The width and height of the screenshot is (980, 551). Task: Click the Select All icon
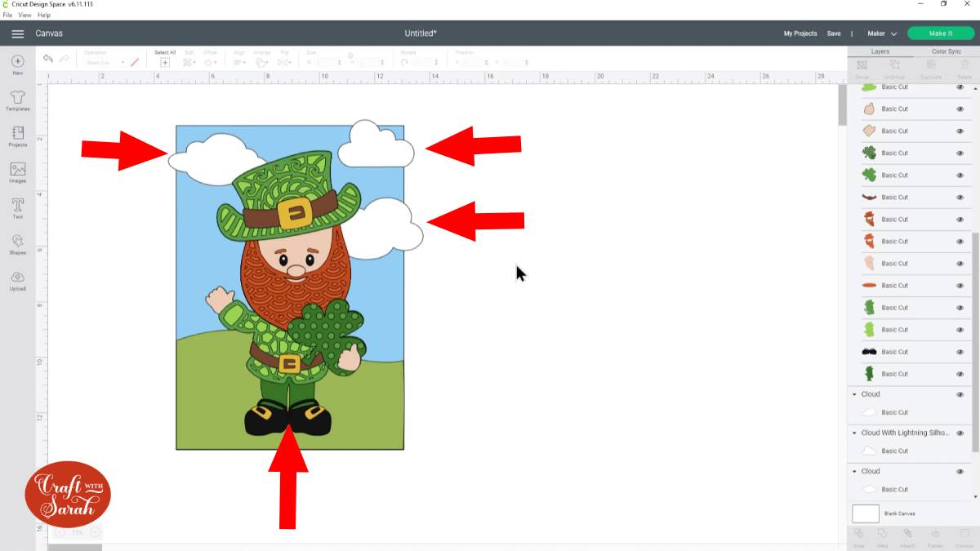coord(165,62)
